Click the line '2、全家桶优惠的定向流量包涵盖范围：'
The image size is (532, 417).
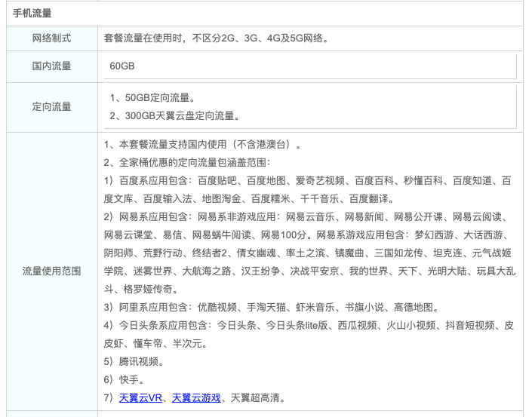point(187,163)
